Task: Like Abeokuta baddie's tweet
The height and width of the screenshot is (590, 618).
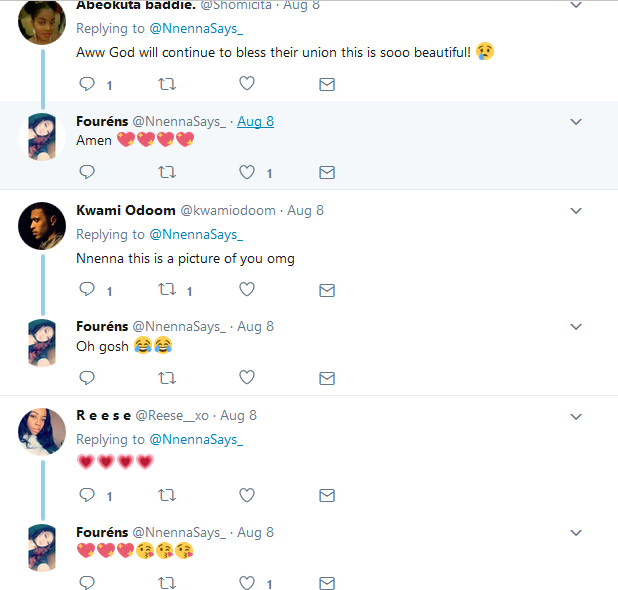Action: (247, 85)
